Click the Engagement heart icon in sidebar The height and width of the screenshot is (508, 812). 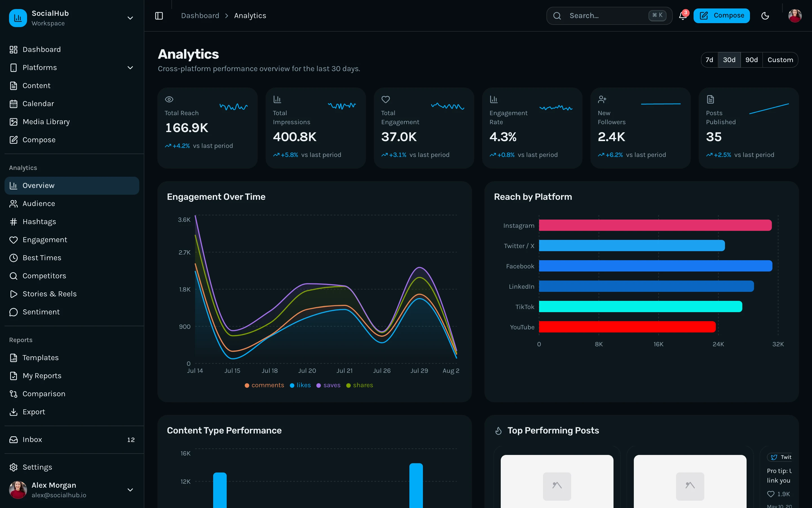14,240
